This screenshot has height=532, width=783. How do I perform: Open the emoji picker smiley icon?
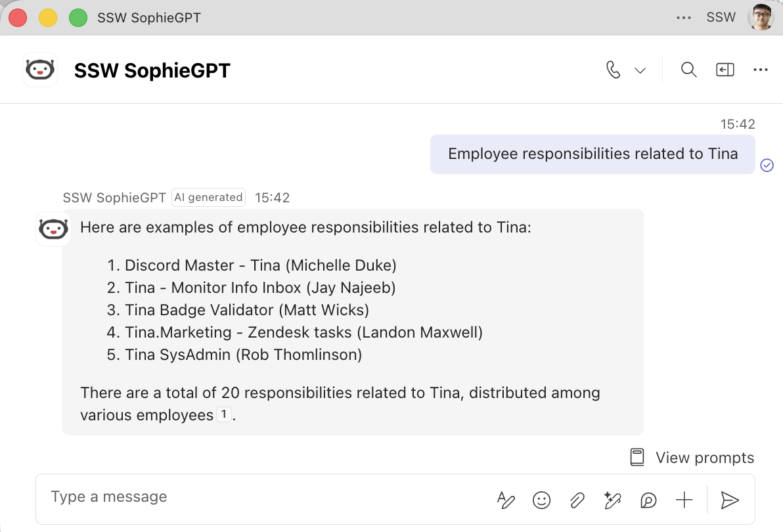tap(541, 500)
